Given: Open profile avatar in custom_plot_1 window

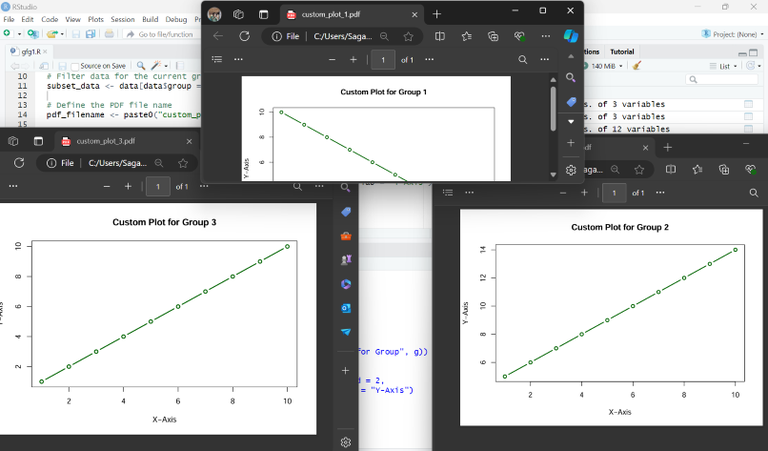Looking at the screenshot, I should [x=215, y=14].
